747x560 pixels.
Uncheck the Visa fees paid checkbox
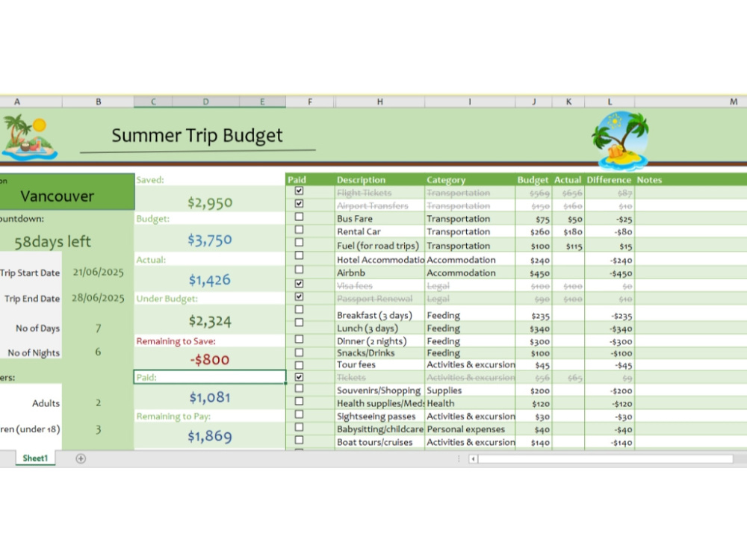300,283
